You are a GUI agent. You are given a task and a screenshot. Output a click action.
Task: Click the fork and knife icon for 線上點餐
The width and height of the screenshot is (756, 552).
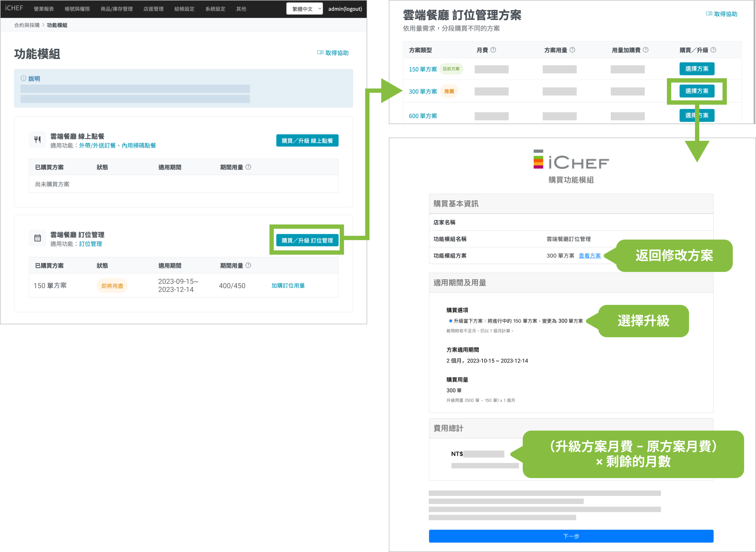38,140
